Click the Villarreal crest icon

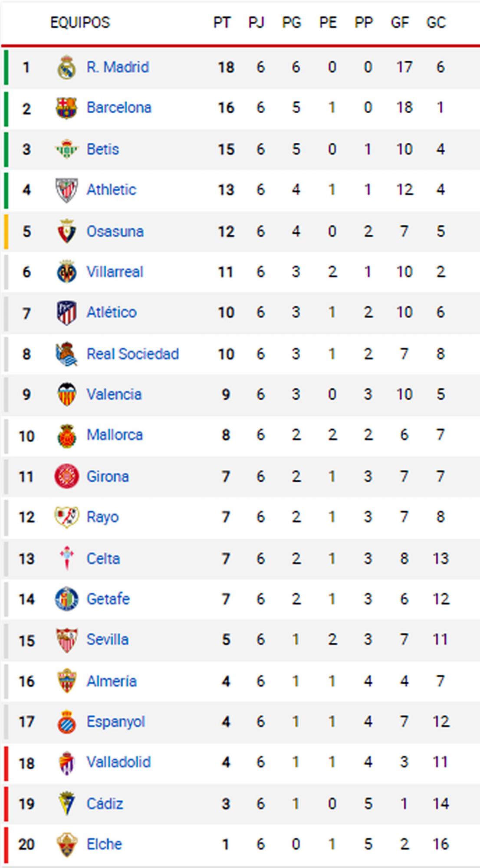[67, 272]
